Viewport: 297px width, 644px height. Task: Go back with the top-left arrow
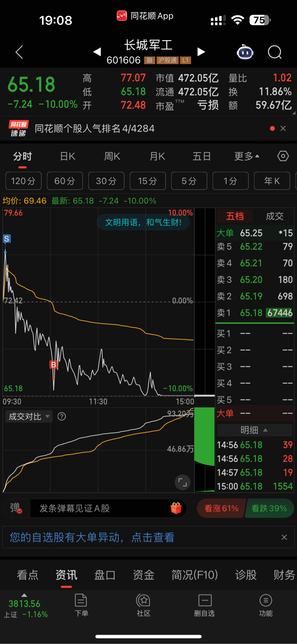click(x=19, y=52)
